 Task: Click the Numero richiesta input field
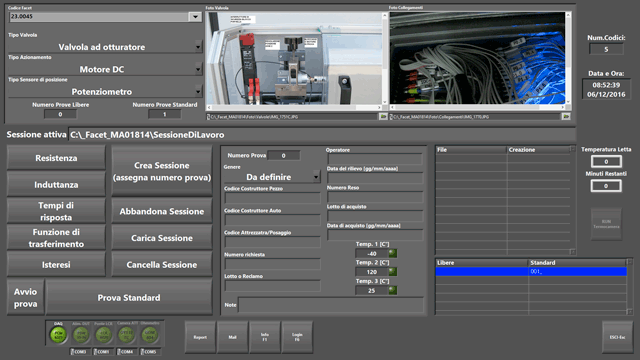point(272,264)
